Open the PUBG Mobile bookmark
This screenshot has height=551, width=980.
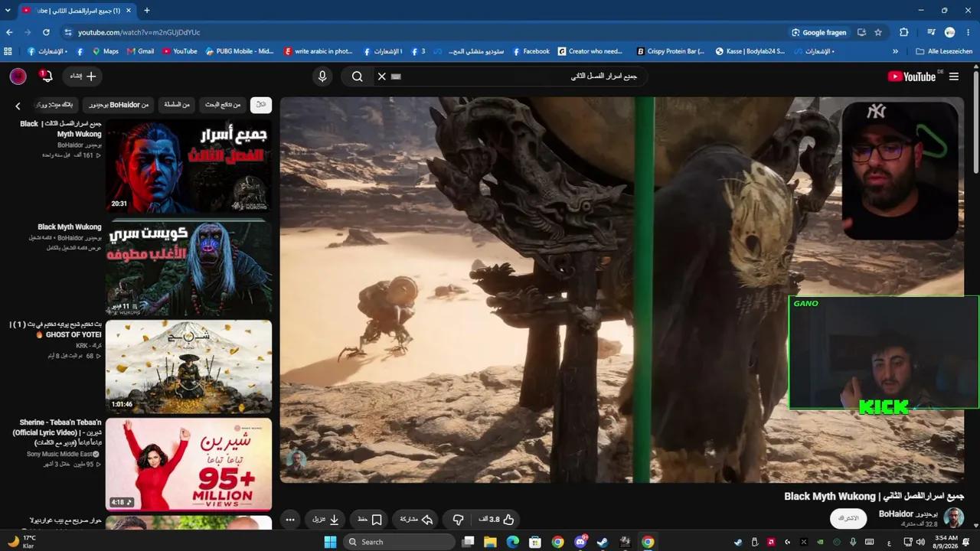click(x=239, y=51)
